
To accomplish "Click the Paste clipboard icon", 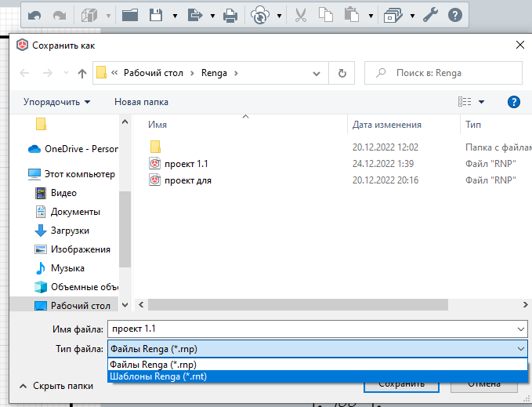I will pyautogui.click(x=352, y=15).
